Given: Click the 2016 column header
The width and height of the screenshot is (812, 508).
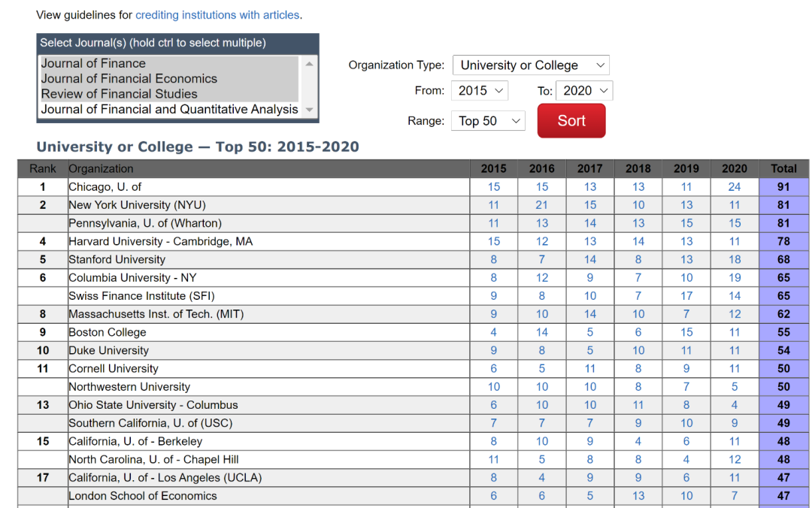Looking at the screenshot, I should click(541, 169).
